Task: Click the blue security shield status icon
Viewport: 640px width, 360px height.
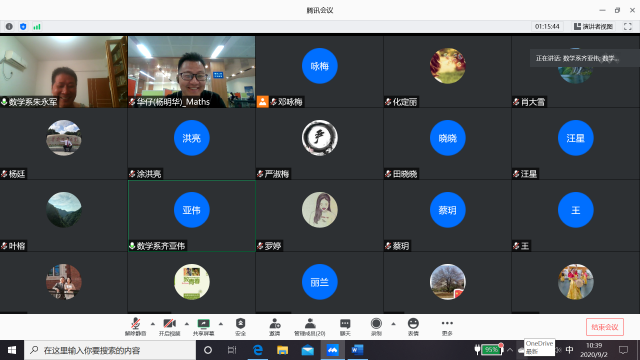Action: tap(23, 27)
